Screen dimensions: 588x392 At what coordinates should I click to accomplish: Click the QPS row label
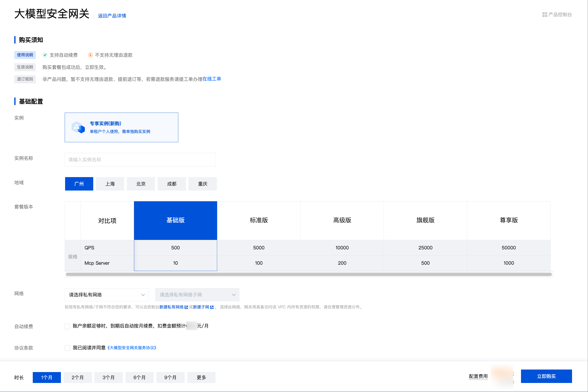coord(89,248)
